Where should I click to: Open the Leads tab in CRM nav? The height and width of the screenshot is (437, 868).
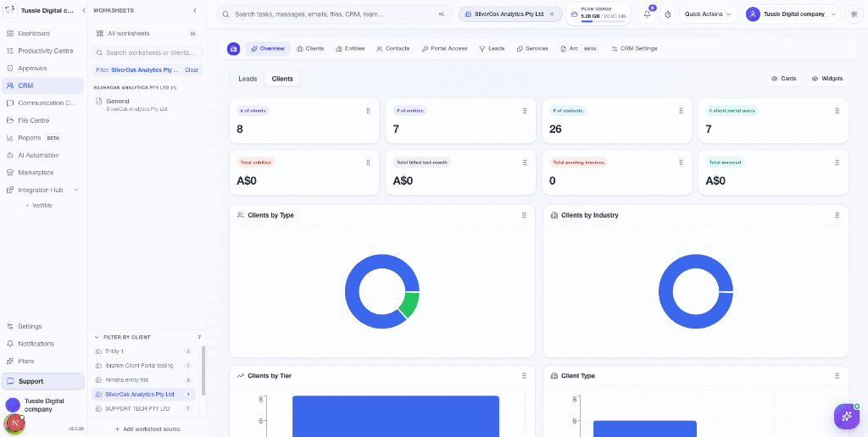tap(492, 48)
